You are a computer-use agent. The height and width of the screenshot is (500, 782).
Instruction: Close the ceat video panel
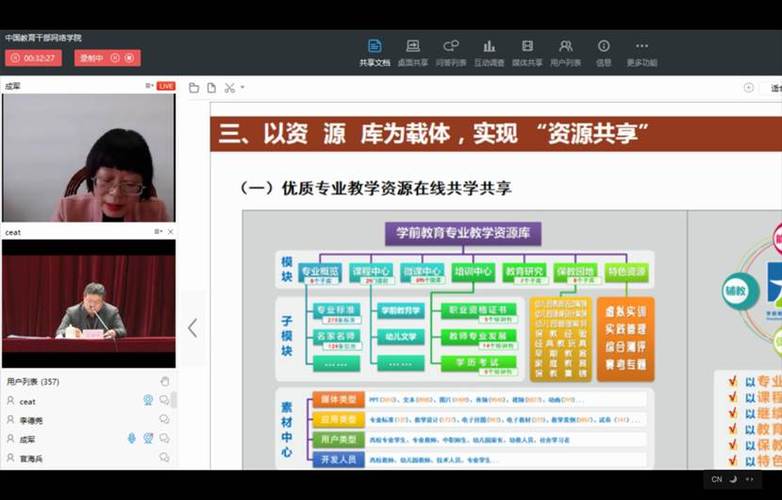[x=171, y=232]
